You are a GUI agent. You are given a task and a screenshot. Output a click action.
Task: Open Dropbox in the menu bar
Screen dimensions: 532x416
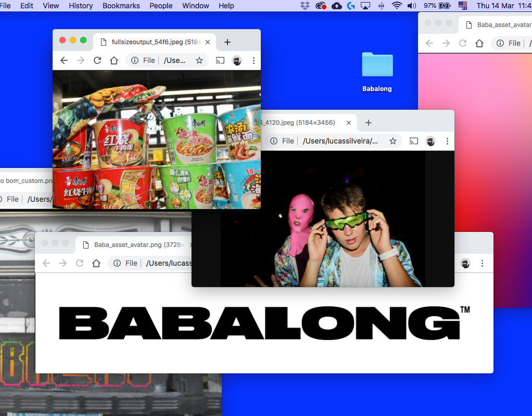click(x=305, y=6)
